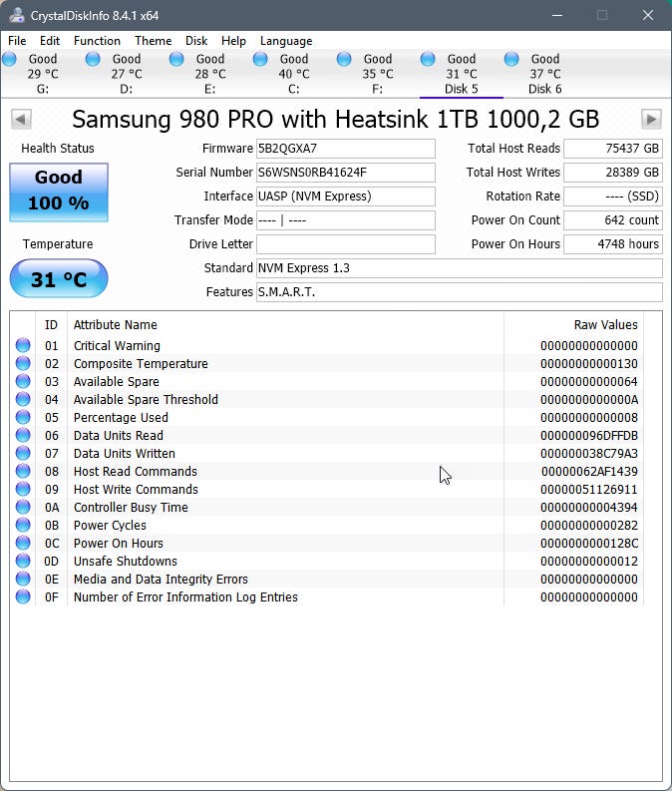The image size is (672, 791).
Task: Go to previous disk with left arrow
Action: [20, 120]
